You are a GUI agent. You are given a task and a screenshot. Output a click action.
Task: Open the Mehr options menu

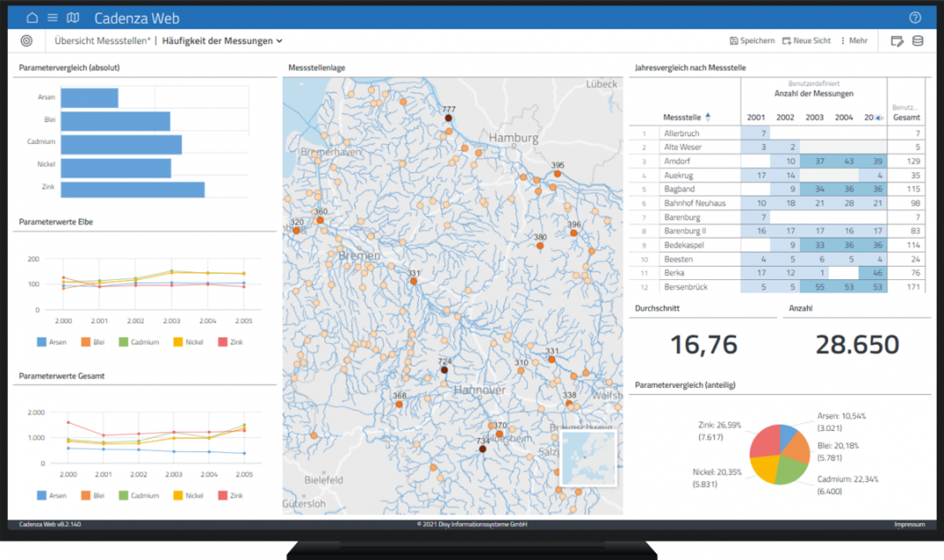tap(854, 41)
